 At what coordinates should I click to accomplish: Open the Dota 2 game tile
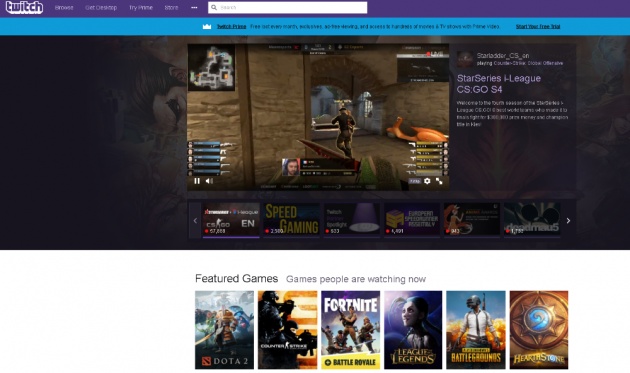[x=224, y=330]
